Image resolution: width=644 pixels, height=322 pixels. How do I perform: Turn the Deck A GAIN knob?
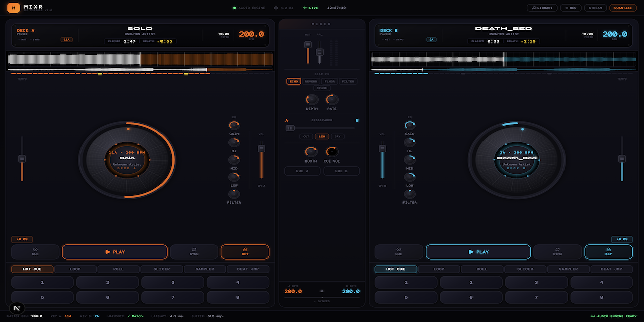tap(234, 125)
